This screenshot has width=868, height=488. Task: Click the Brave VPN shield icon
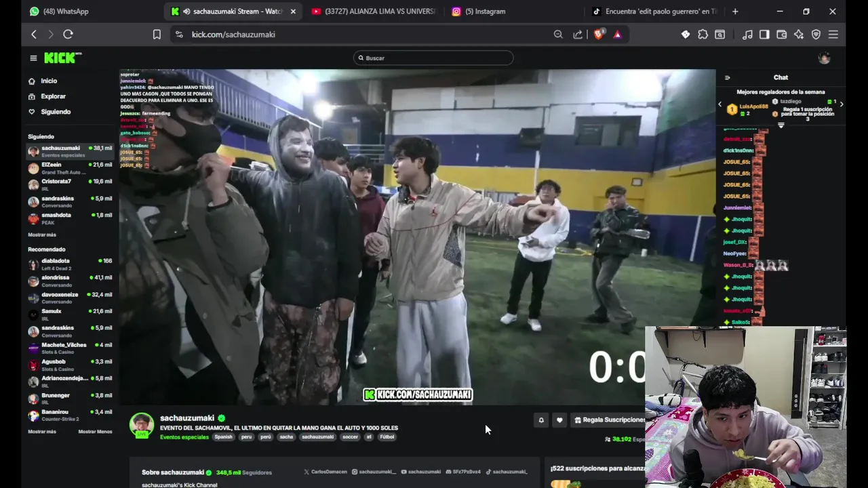click(x=816, y=35)
